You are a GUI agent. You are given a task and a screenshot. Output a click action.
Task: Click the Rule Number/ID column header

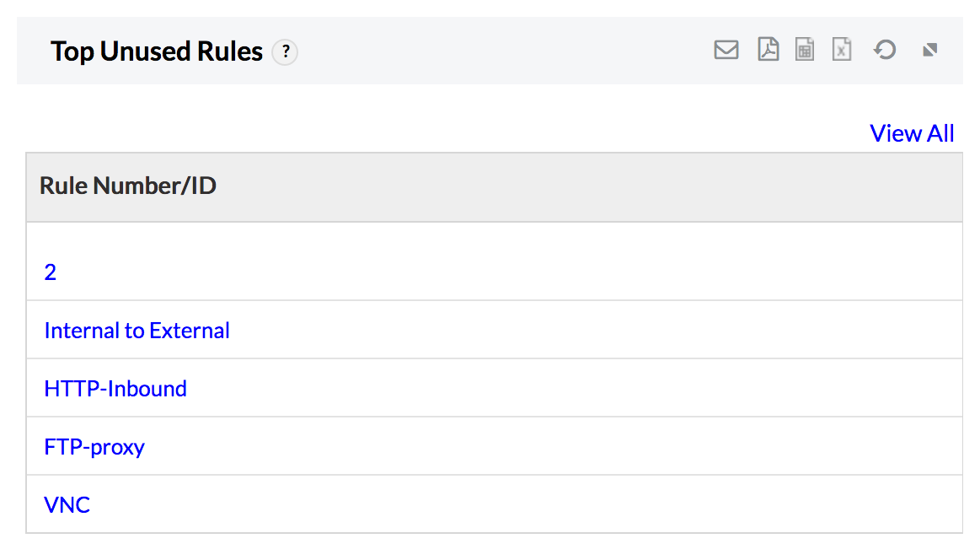(128, 186)
